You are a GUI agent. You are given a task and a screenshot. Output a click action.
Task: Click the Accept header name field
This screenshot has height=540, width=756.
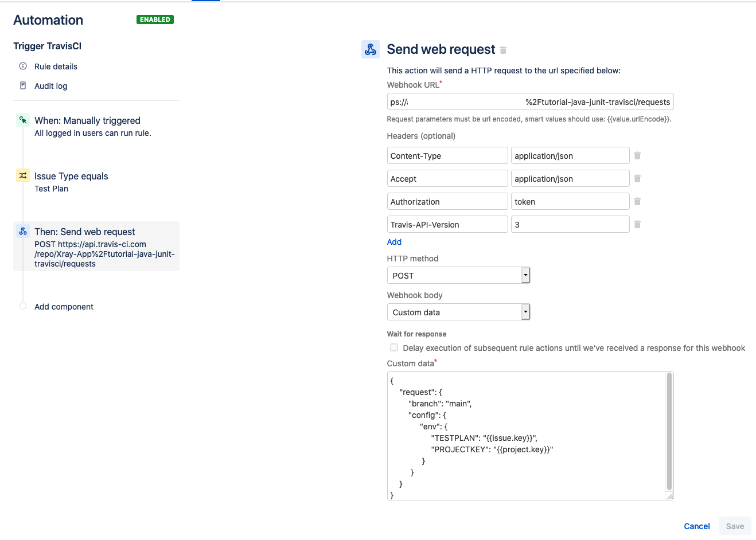pyautogui.click(x=447, y=178)
